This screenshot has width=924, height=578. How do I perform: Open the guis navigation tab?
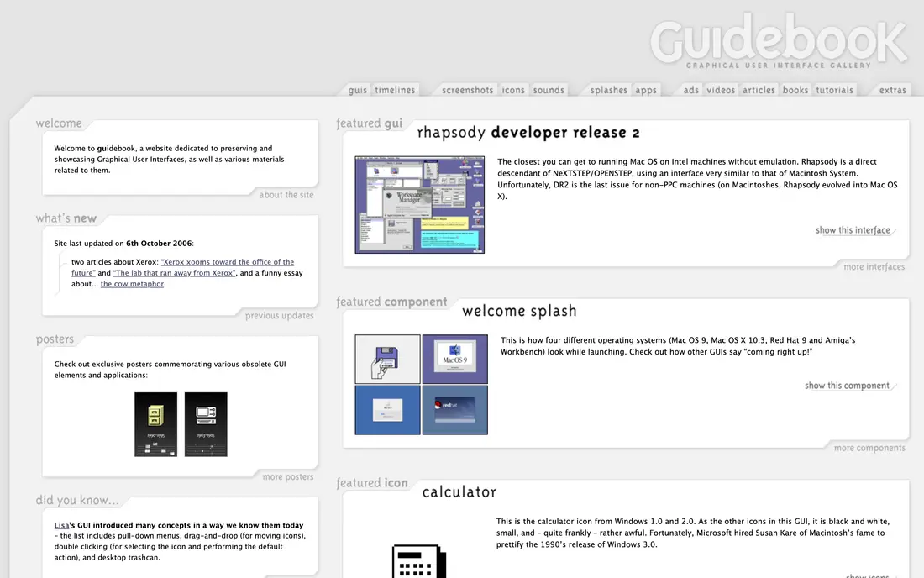click(357, 90)
